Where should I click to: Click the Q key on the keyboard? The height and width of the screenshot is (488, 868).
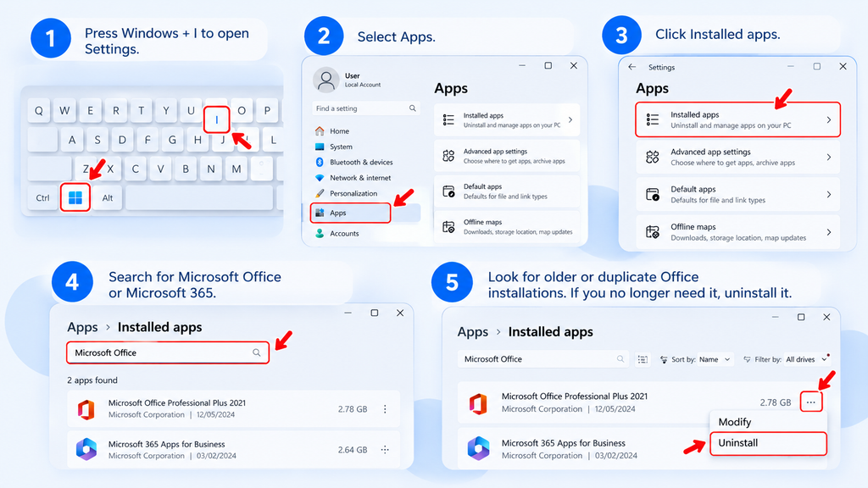click(39, 111)
